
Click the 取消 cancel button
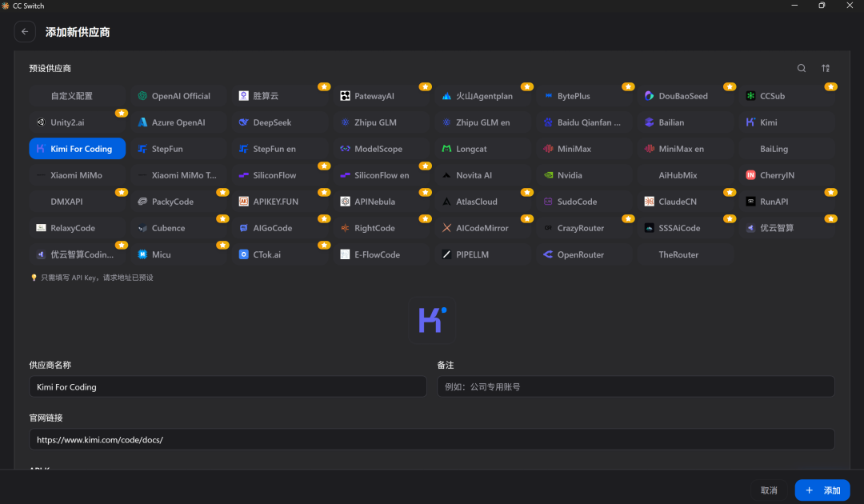[769, 490]
